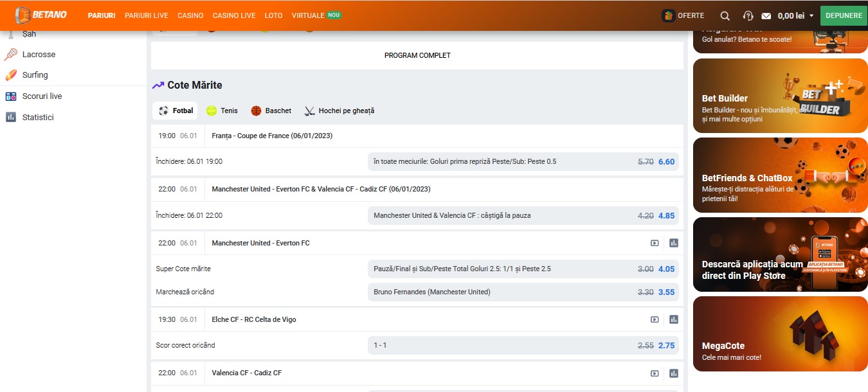Open statistics icon for Manchester United - Everton FC
Viewport: 868px width, 392px height.
[x=674, y=243]
